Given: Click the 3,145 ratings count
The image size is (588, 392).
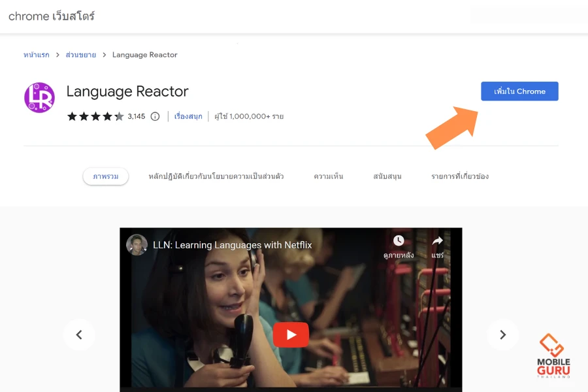Looking at the screenshot, I should coord(137,116).
